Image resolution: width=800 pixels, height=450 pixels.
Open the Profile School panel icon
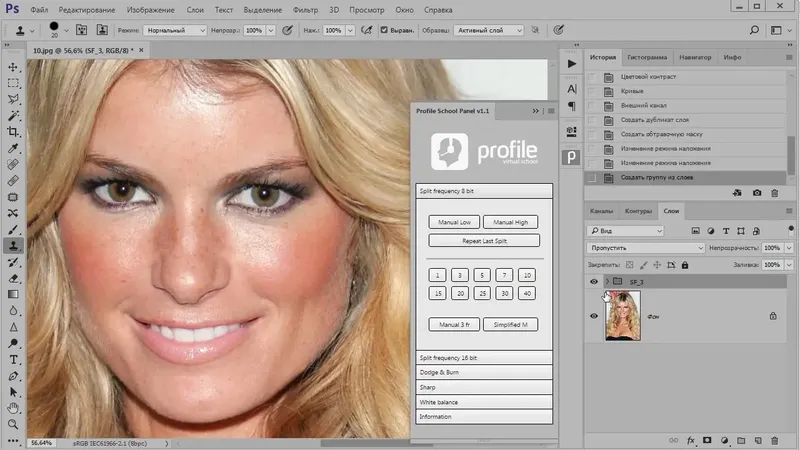tap(571, 157)
